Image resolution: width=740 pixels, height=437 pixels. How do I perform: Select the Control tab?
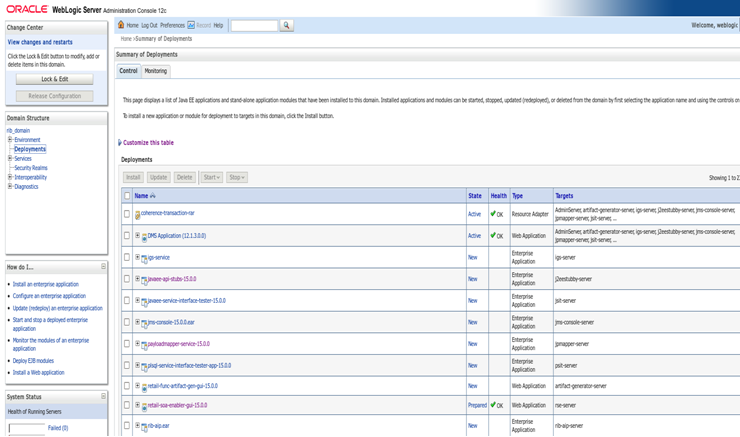[x=128, y=71]
